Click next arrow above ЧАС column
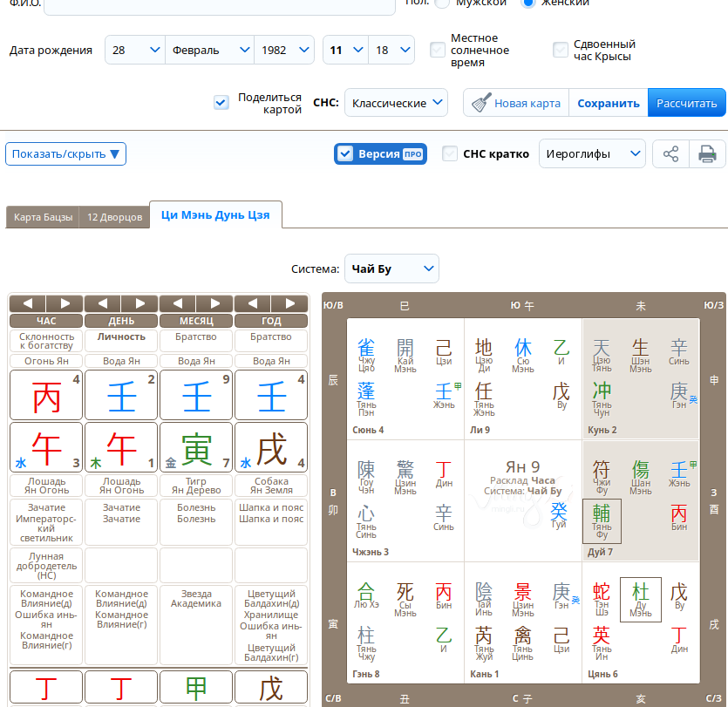 65,303
